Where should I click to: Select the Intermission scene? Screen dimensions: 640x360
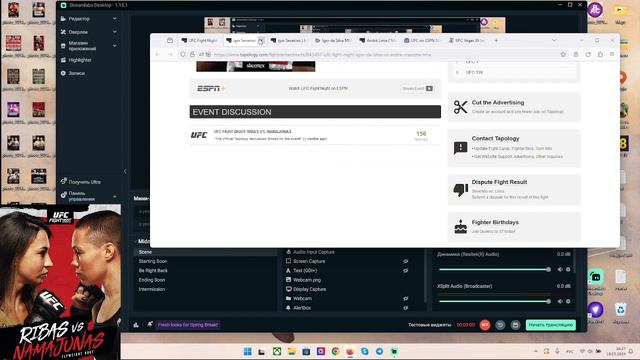click(x=152, y=289)
